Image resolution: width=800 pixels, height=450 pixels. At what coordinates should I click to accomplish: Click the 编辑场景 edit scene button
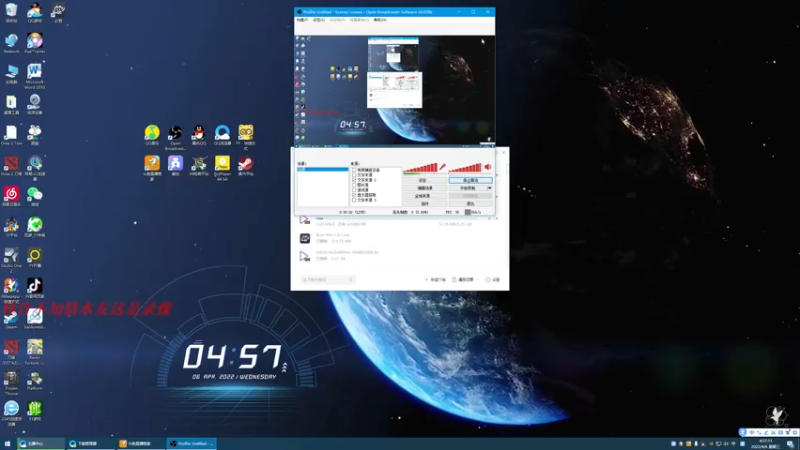click(x=423, y=188)
